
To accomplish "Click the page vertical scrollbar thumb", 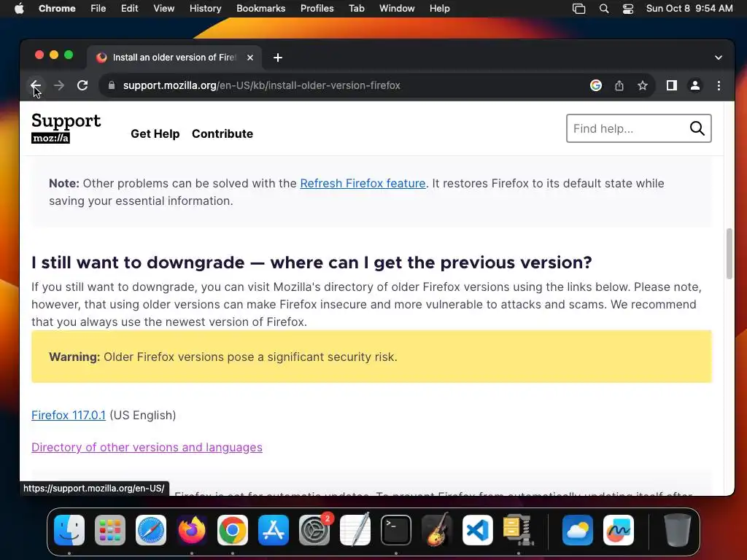I will (729, 254).
